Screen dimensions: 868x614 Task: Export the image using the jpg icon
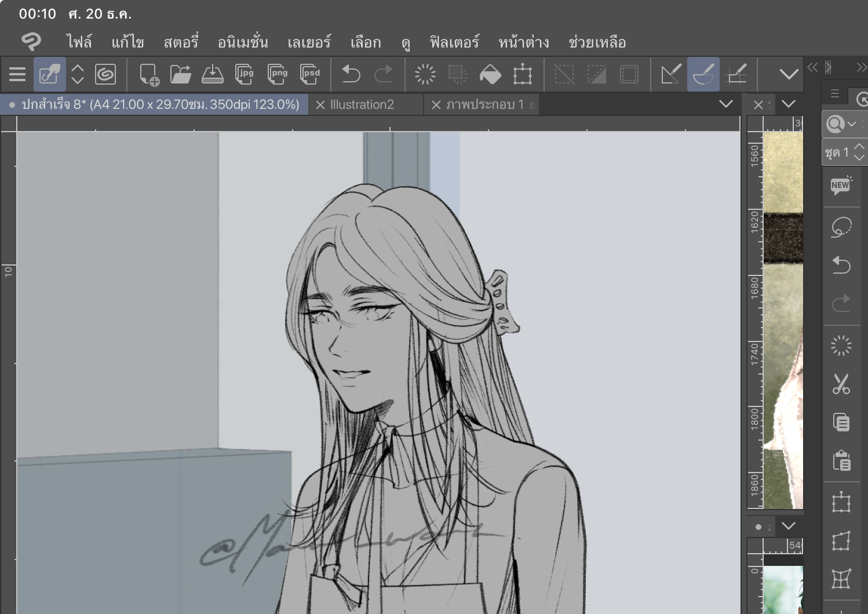pos(245,74)
